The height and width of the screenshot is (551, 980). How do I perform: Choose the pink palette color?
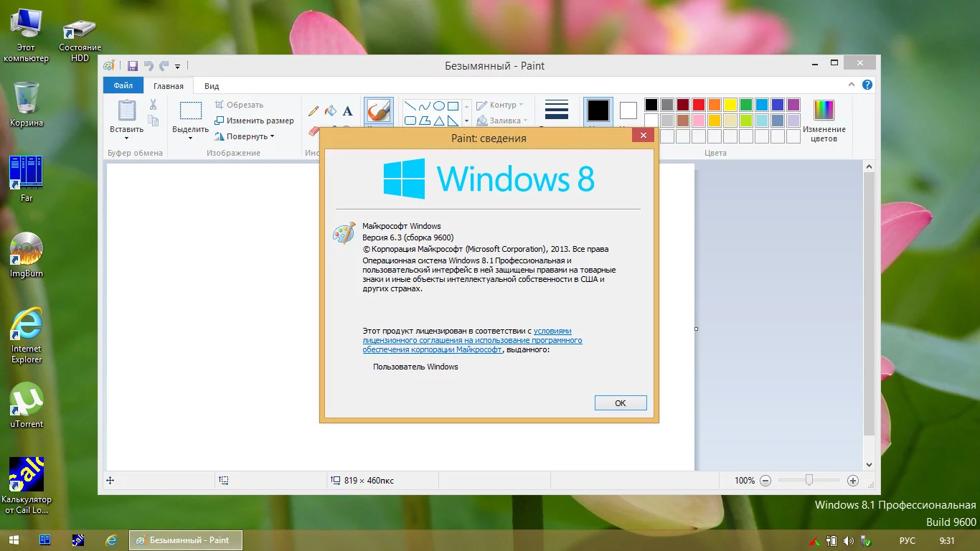tap(698, 121)
